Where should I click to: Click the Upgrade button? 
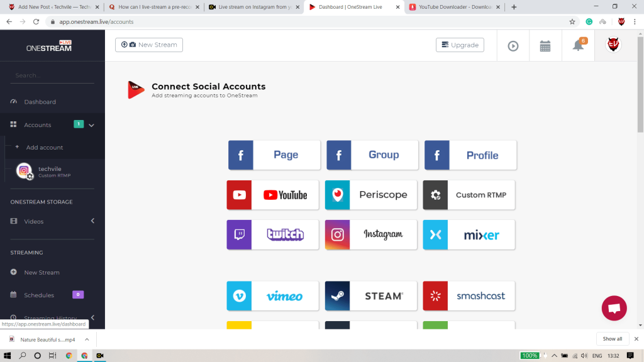(460, 45)
